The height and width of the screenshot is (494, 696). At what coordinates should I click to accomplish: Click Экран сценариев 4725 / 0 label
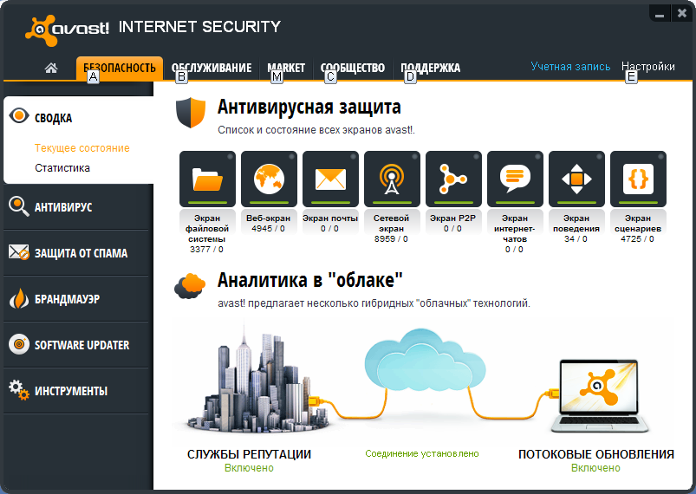tap(638, 229)
